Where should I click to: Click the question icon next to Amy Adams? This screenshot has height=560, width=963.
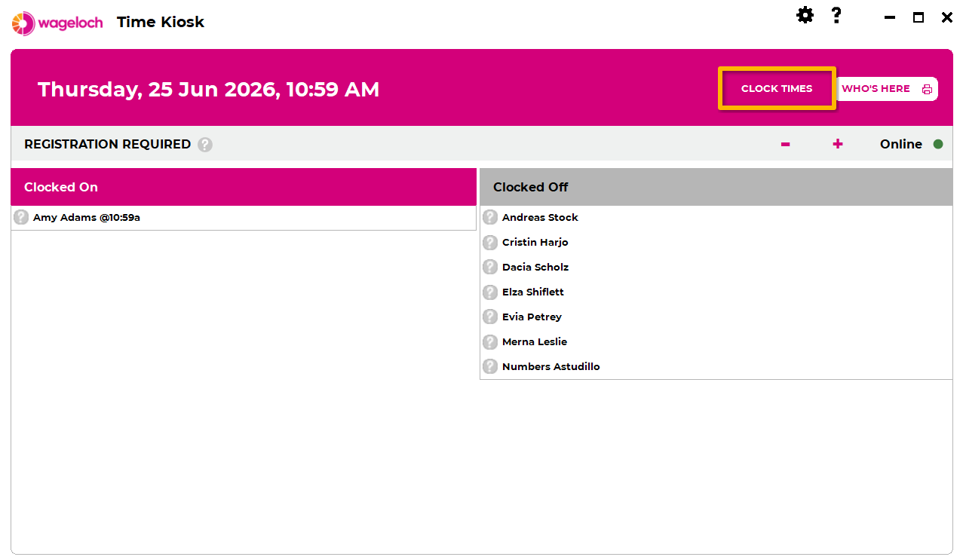coord(21,217)
